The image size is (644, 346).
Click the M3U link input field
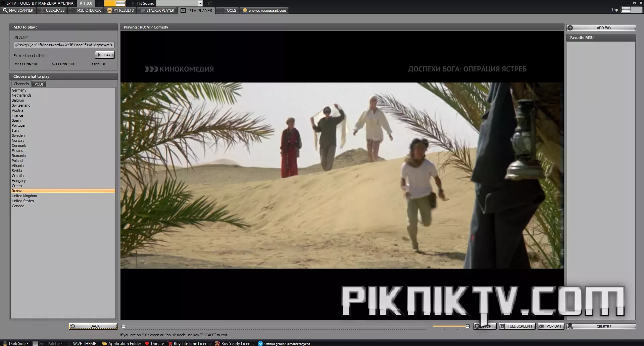(64, 45)
